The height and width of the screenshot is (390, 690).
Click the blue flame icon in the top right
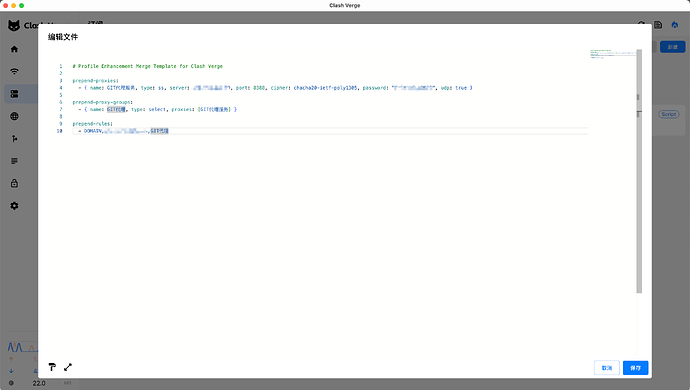tap(675, 25)
